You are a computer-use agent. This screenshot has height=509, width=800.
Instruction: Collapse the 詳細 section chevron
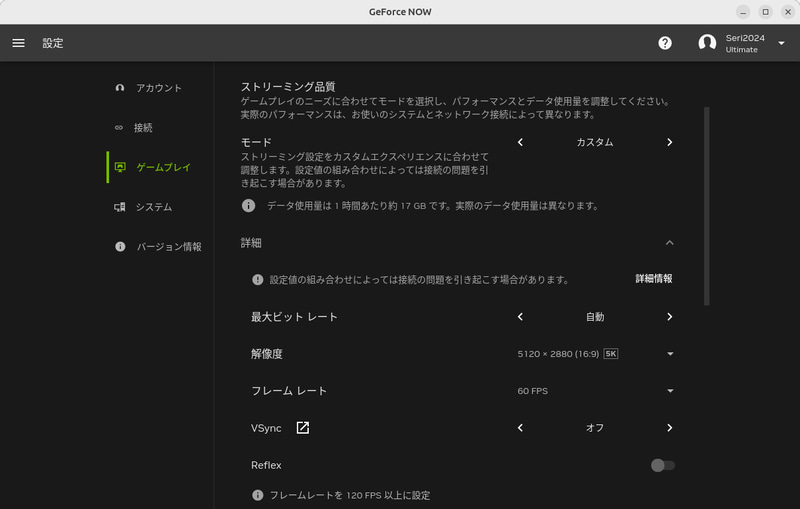click(x=669, y=243)
